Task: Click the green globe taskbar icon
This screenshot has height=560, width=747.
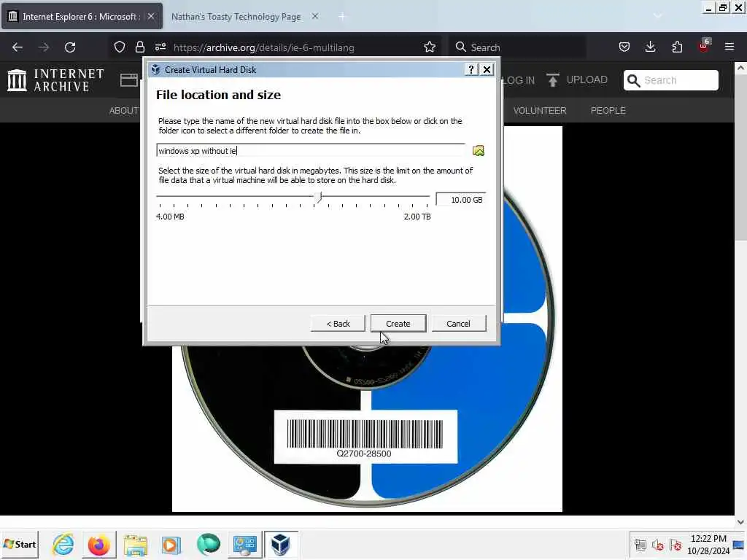Action: 208,544
